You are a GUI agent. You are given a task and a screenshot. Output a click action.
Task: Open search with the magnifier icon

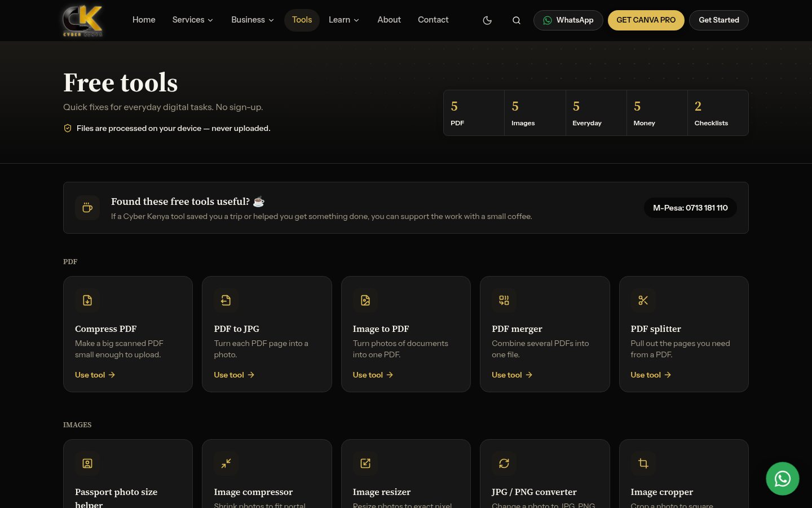coord(516,20)
